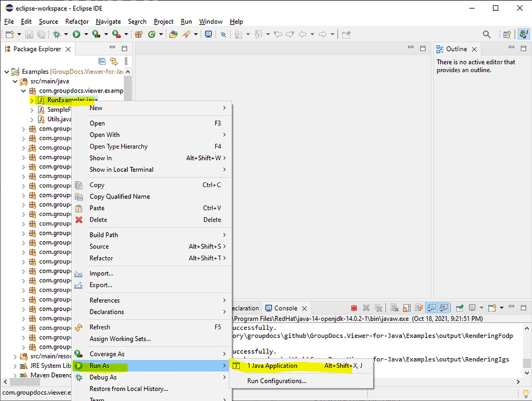Open the Project menu in menu bar
Viewport: 532px width, 401px height.
coord(164,21)
